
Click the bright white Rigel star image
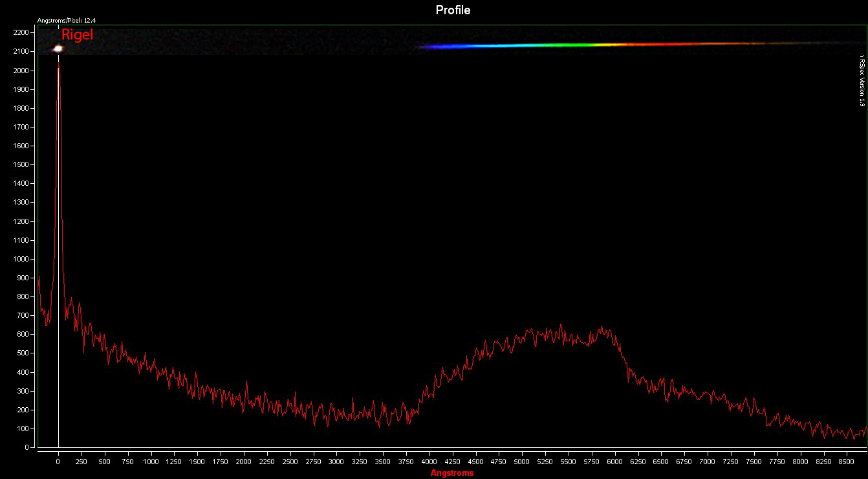coord(58,48)
